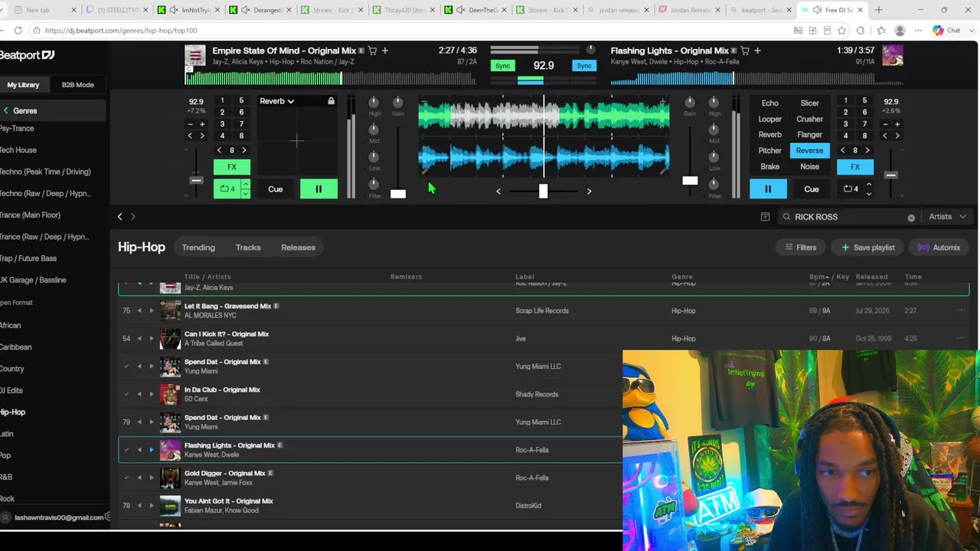Seek in Empire State Of Mind overview waveform

point(331,78)
